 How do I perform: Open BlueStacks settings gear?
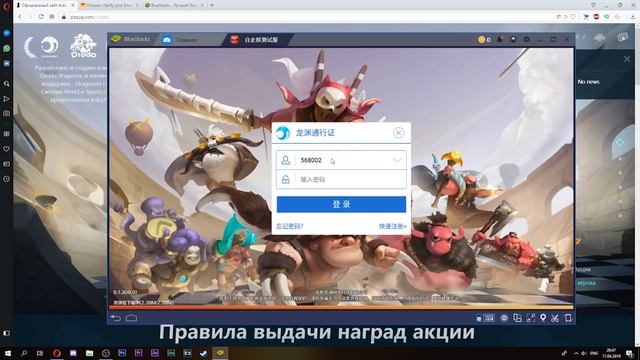[x=527, y=40]
